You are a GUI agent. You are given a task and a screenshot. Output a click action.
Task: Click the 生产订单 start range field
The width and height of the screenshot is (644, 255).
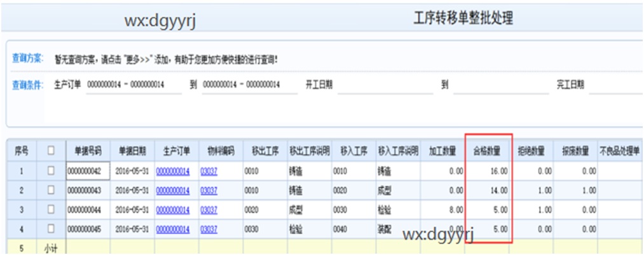tap(134, 85)
